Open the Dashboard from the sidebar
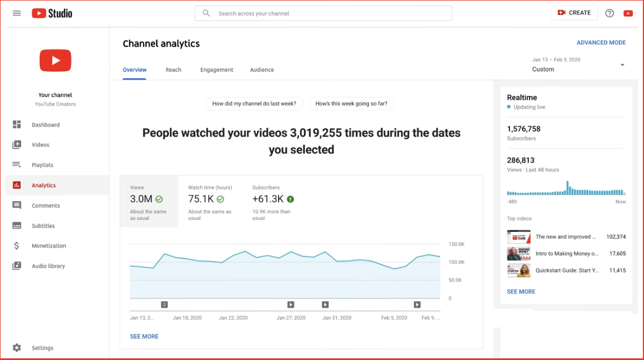 pyautogui.click(x=45, y=124)
